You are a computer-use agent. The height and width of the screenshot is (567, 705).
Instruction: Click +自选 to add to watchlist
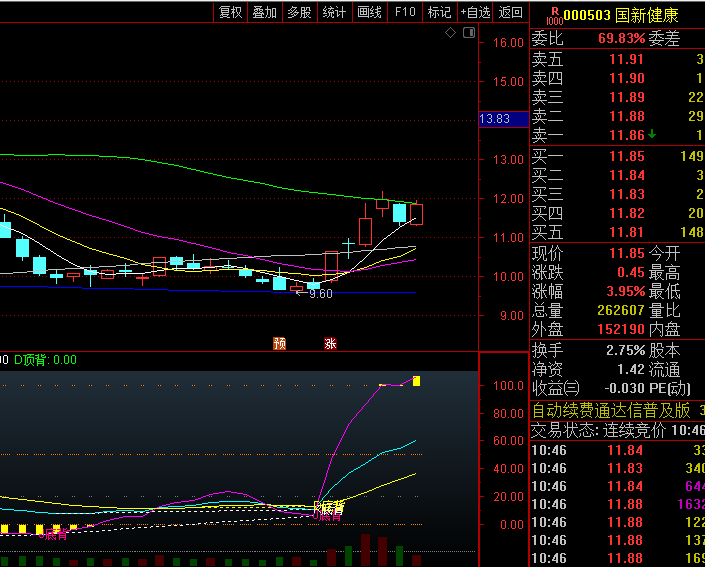click(x=475, y=12)
